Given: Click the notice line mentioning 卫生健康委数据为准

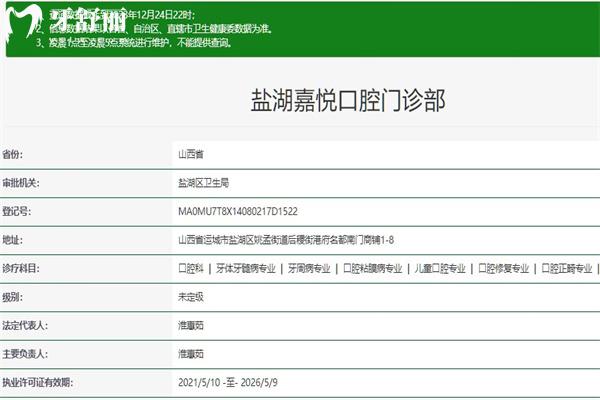Looking at the screenshot, I should [x=154, y=29].
